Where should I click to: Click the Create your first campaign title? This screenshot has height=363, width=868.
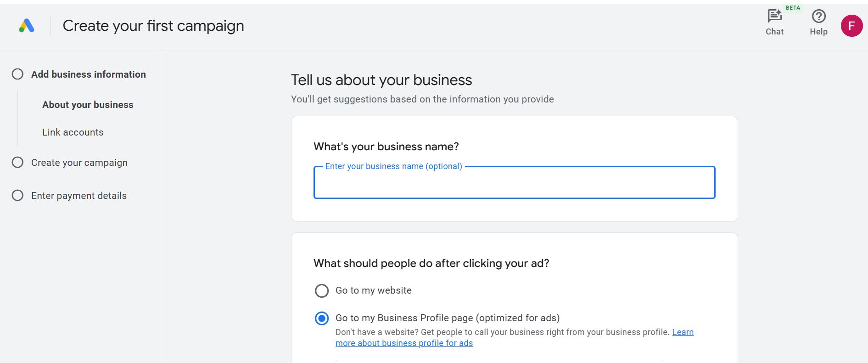[x=153, y=26]
